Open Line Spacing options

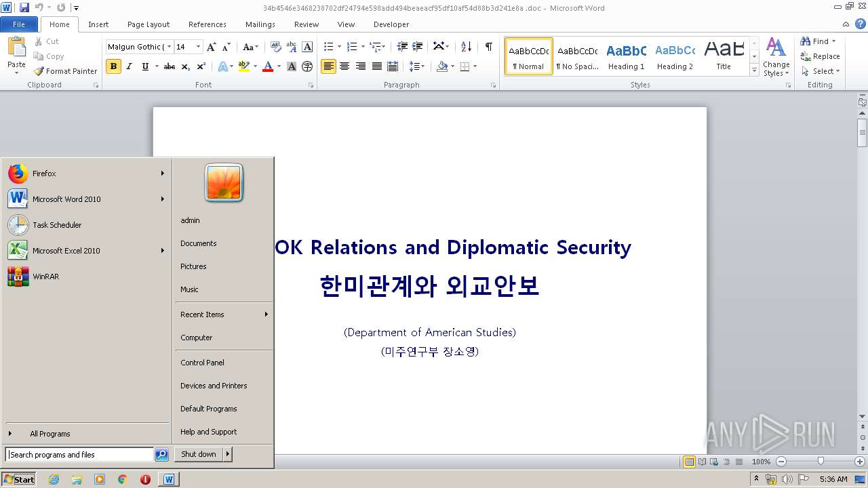415,66
